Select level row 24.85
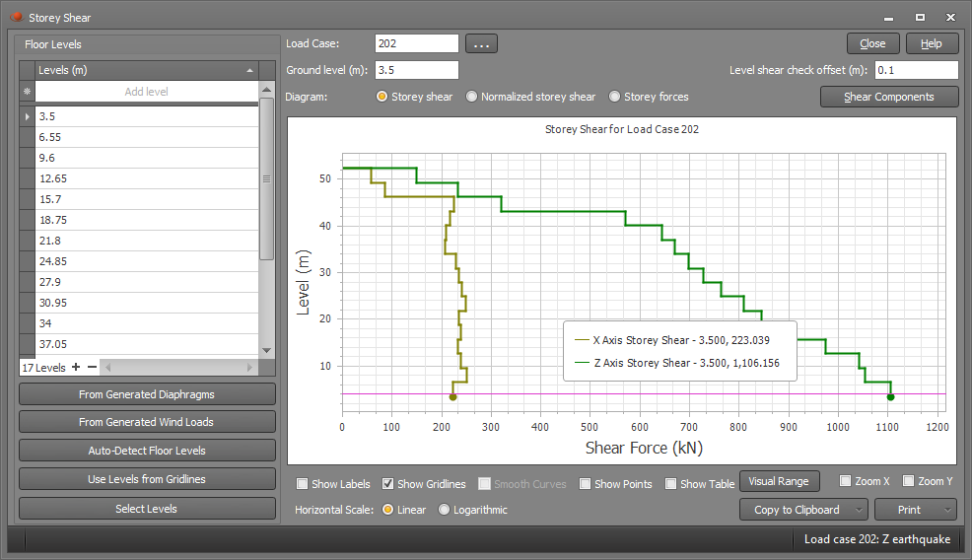972x560 pixels. pyautogui.click(x=146, y=261)
